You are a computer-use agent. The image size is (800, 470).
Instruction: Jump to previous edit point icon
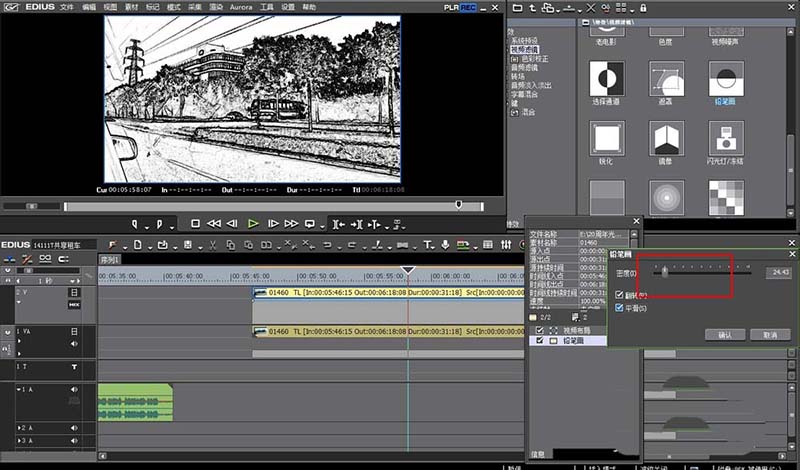[339, 224]
